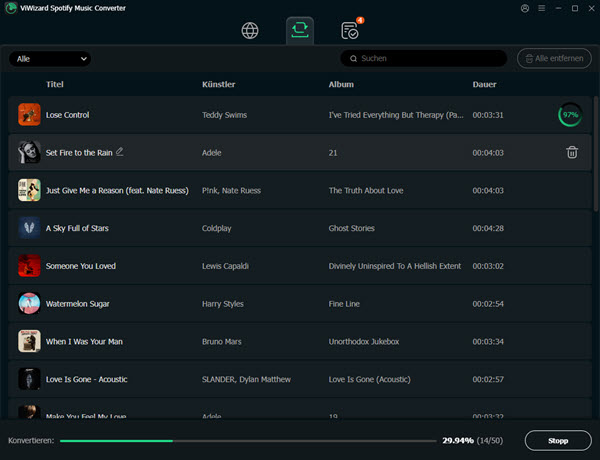This screenshot has width=600, height=460.
Task: Click the A Sky Full of Stars cover thumbnail
Action: pos(29,228)
